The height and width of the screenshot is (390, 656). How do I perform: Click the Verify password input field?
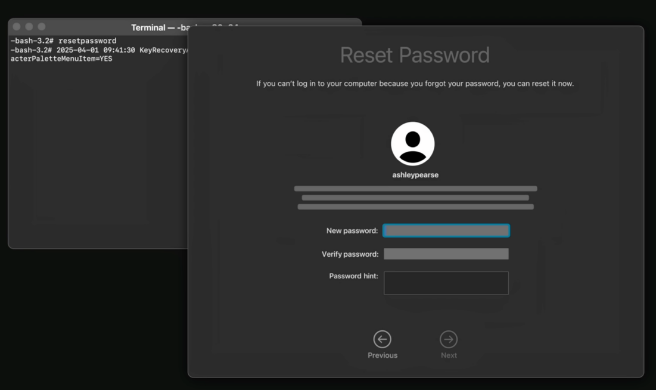[446, 254]
